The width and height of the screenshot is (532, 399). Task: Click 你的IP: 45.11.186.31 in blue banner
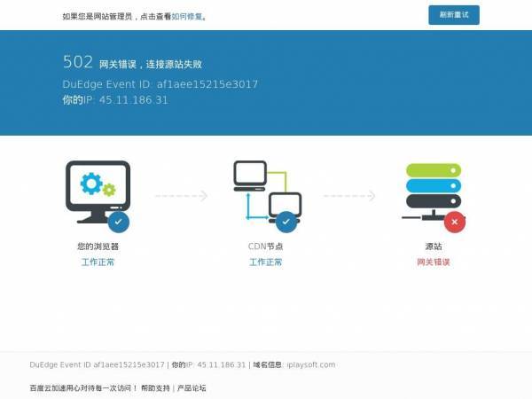click(x=115, y=99)
